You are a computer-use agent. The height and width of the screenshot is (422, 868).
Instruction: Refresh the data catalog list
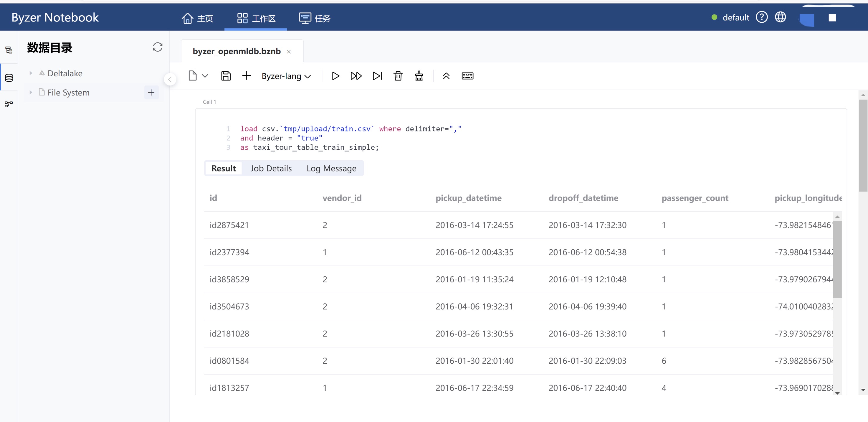point(157,47)
